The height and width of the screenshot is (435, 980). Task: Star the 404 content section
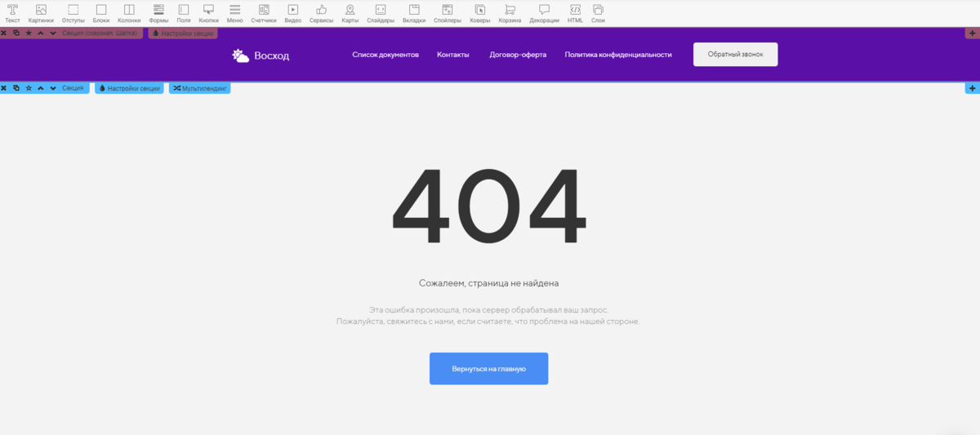29,88
